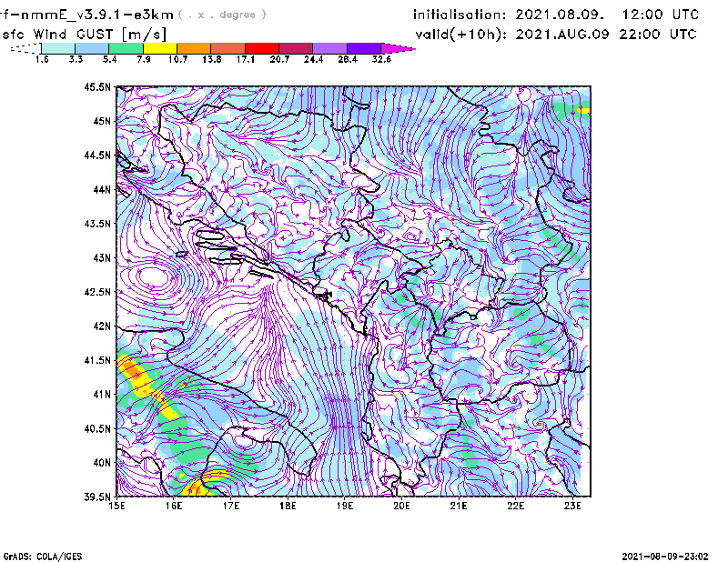Click the colorbar value label 10.7
Viewport: 728px width, 562px height.
(177, 59)
